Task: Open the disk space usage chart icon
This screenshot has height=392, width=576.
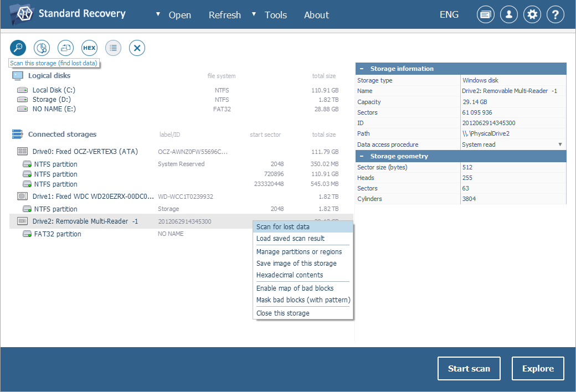Action: point(41,48)
